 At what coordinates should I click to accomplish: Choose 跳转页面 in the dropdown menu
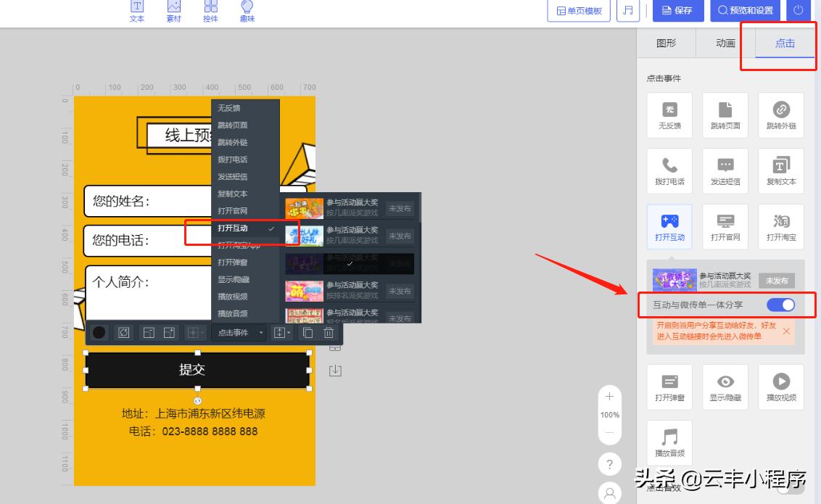coord(245,125)
